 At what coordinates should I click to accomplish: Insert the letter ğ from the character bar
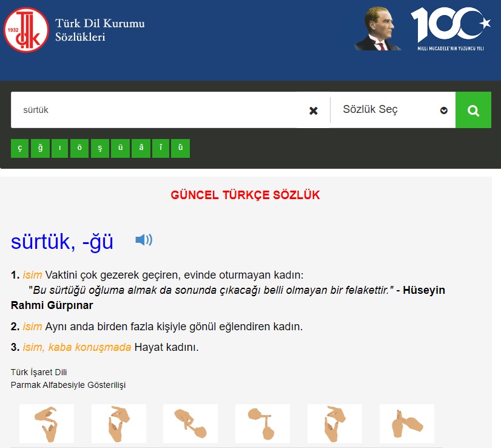tap(40, 149)
